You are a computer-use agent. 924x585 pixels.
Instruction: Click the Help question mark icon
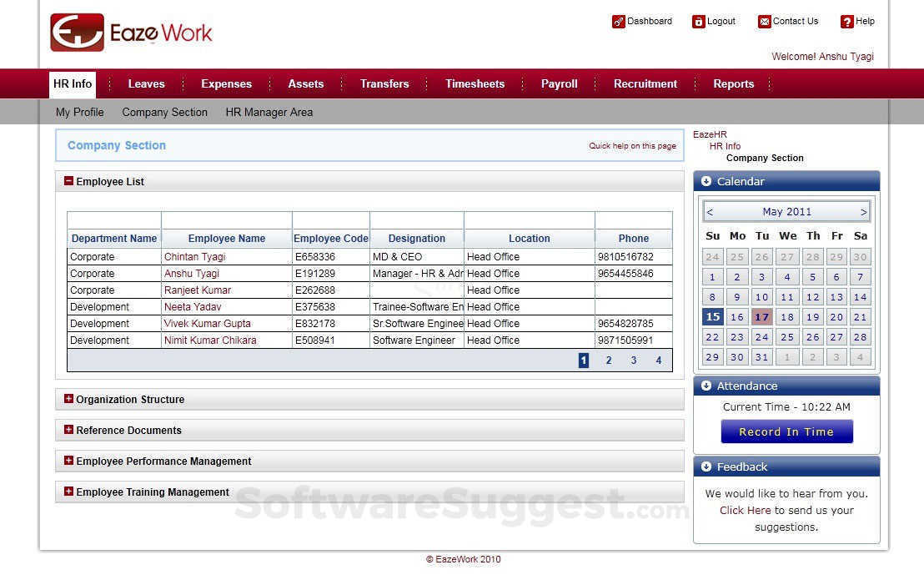[x=846, y=22]
